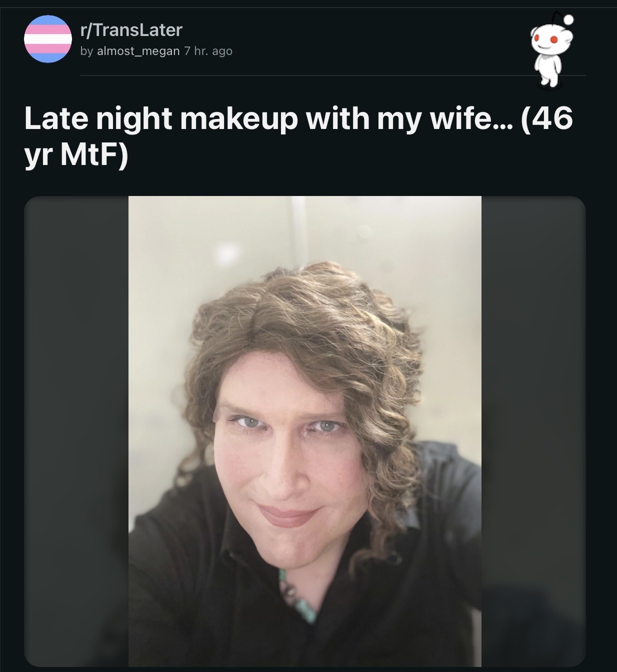The width and height of the screenshot is (617, 672).
Task: Open the r/TransLater subreddit link
Action: pyautogui.click(x=131, y=30)
